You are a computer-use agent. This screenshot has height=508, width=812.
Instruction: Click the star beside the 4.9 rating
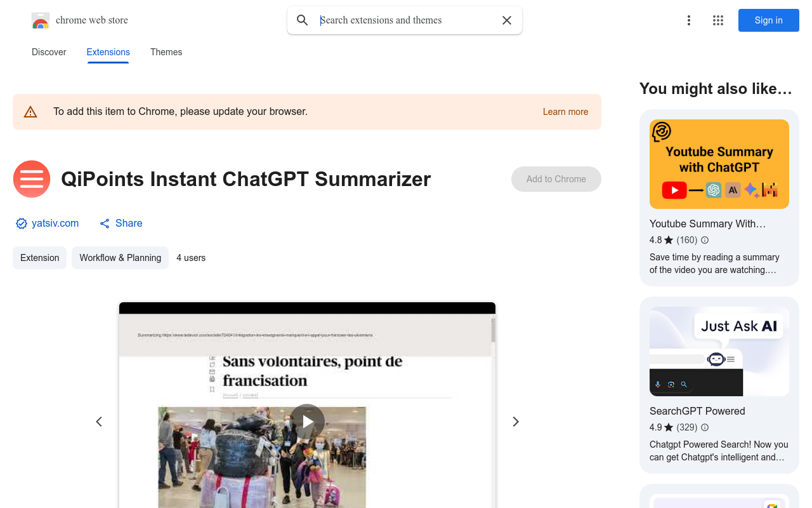(669, 427)
